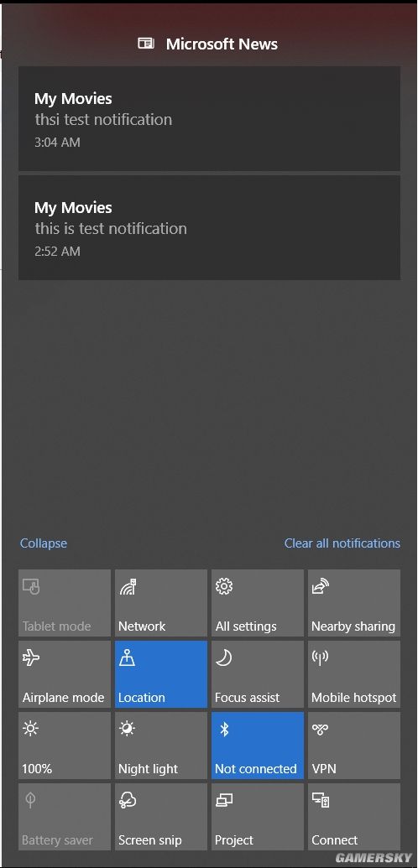The image size is (418, 868).
Task: Click the Network quick action icon
Action: click(x=128, y=587)
